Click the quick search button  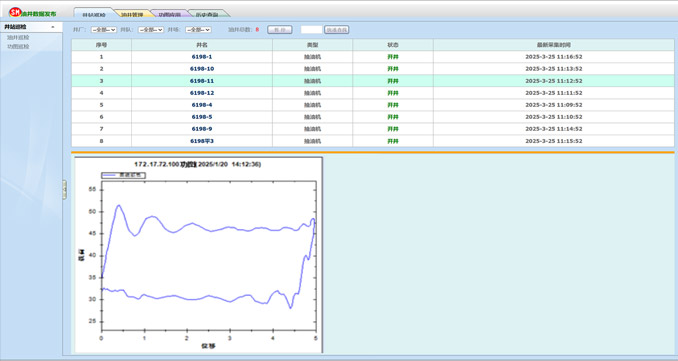pyautogui.click(x=336, y=30)
